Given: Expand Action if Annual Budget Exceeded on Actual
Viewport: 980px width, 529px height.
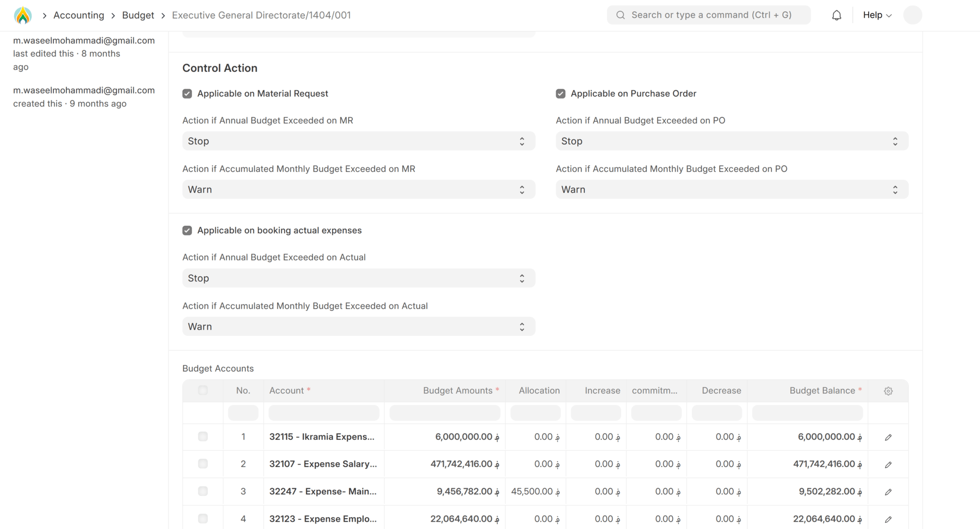Looking at the screenshot, I should click(x=358, y=278).
